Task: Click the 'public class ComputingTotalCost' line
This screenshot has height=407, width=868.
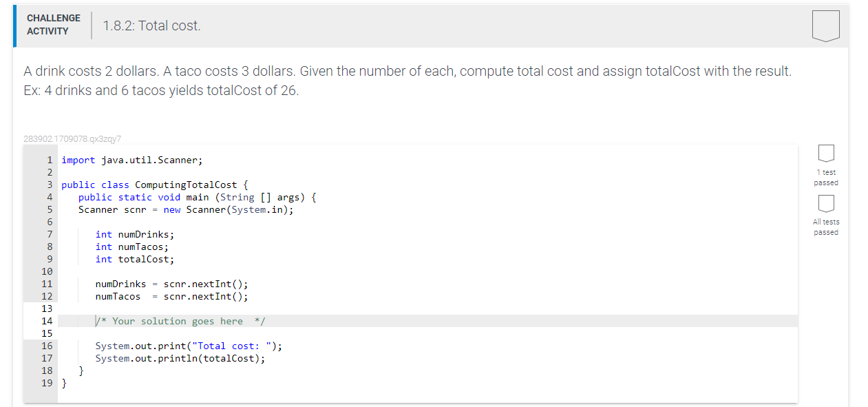Action: [x=154, y=185]
